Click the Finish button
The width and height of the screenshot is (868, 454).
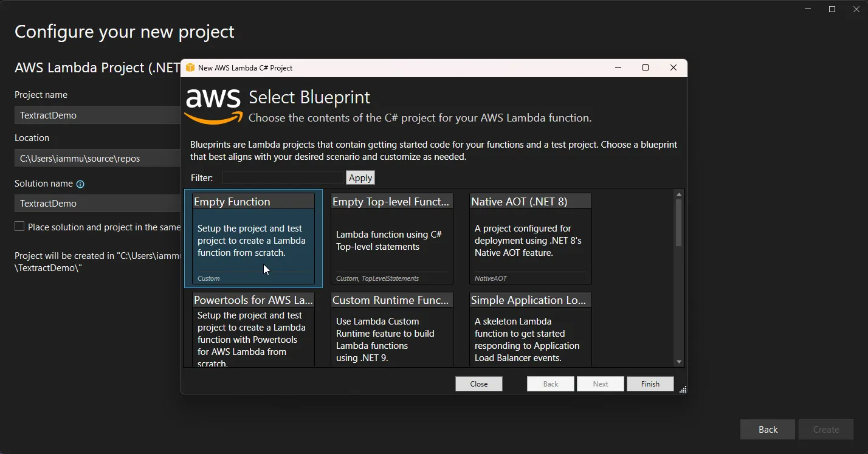[650, 384]
